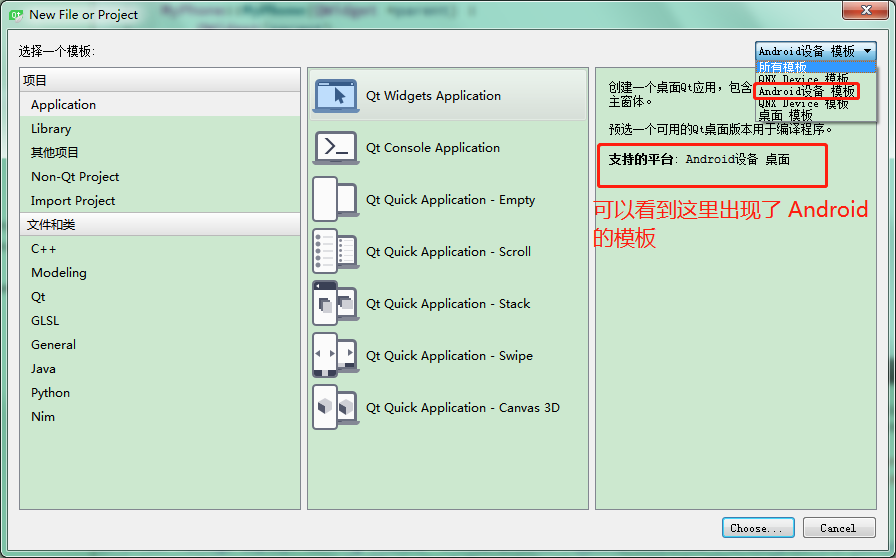Viewport: 896px width, 558px height.
Task: Select the Modeling file category
Action: click(x=160, y=273)
